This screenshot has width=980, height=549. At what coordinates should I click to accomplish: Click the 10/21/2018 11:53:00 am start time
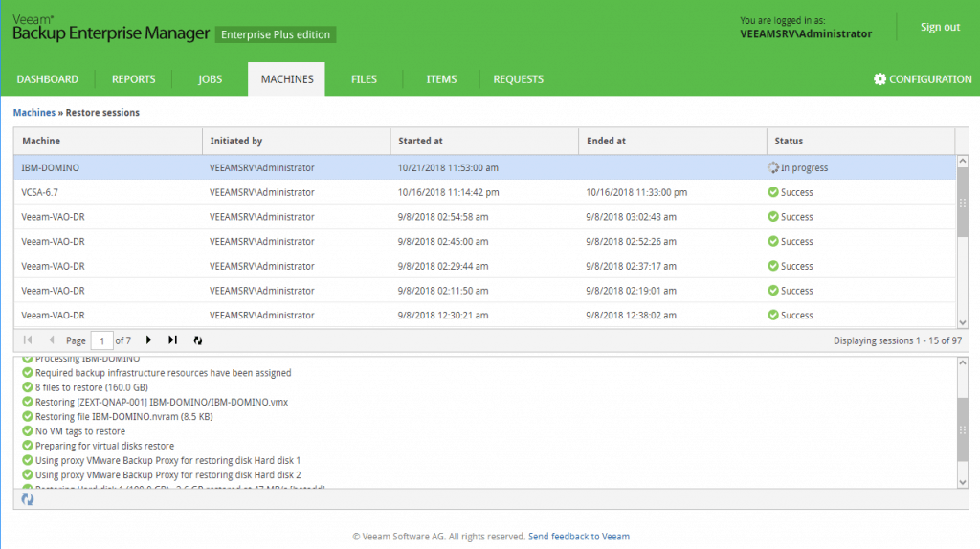(x=448, y=167)
